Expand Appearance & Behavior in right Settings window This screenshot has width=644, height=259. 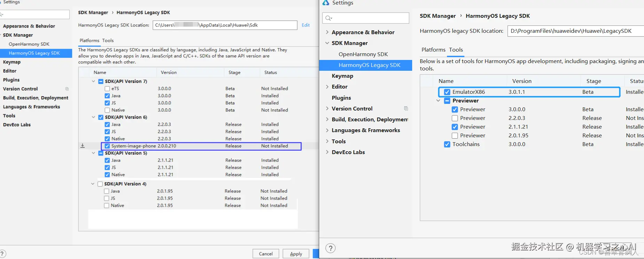327,32
